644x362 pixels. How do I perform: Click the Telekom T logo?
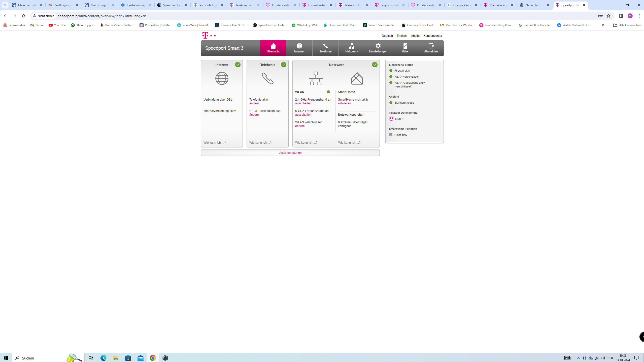coord(206,35)
